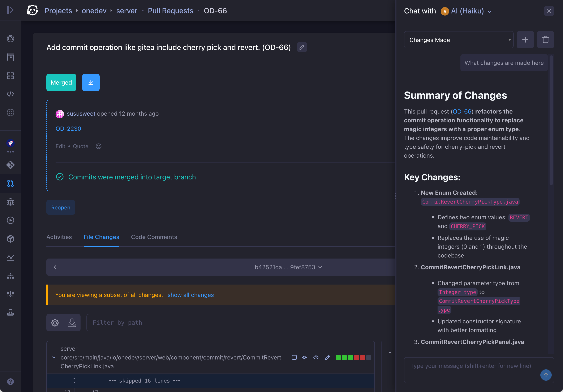This screenshot has width=563, height=392.
Task: Click the blue download button beside Merged
Action: (x=91, y=82)
